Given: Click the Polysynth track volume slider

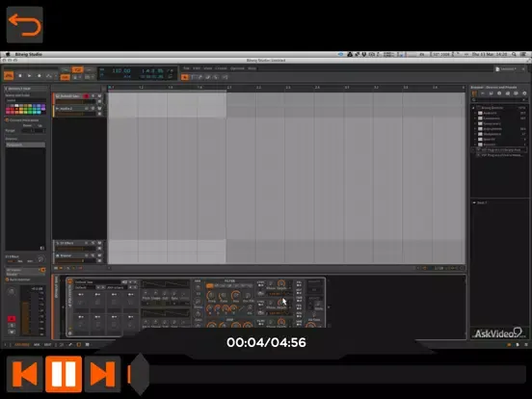Looking at the screenshot, I should (x=76, y=101).
